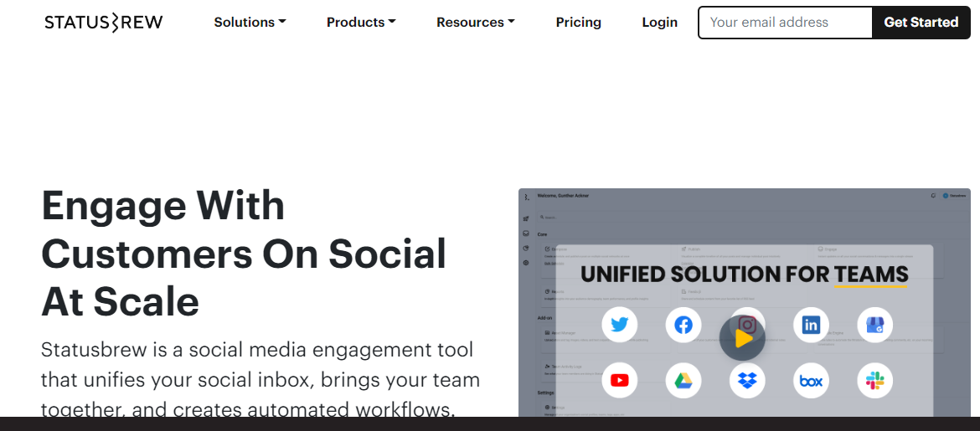
Task: Click the inbox icon in the video sidebar
Action: coord(526,233)
